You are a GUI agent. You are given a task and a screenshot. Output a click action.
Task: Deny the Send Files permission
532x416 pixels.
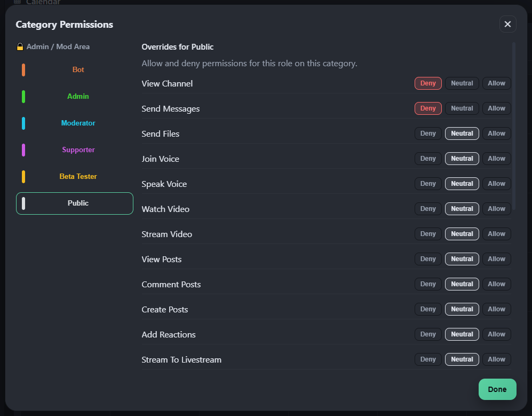coord(428,134)
